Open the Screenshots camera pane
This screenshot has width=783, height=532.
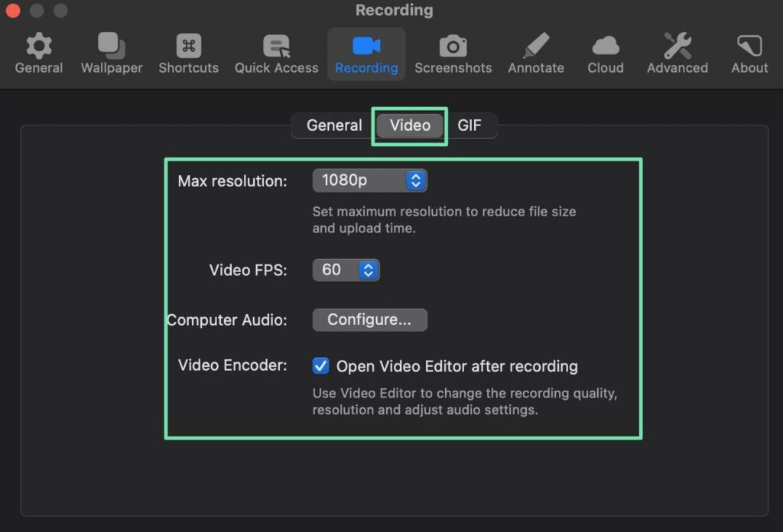point(453,54)
